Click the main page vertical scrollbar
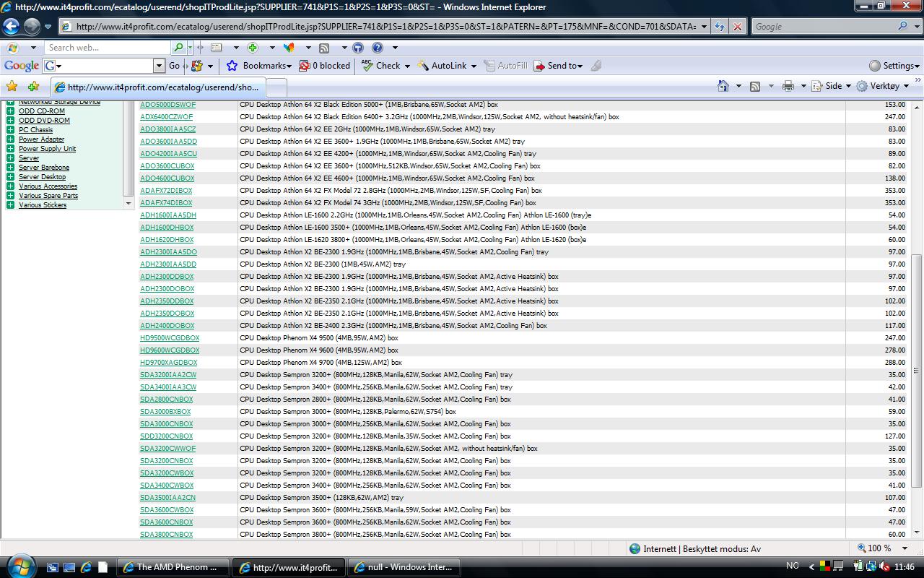The height and width of the screenshot is (578, 924). tap(918, 370)
